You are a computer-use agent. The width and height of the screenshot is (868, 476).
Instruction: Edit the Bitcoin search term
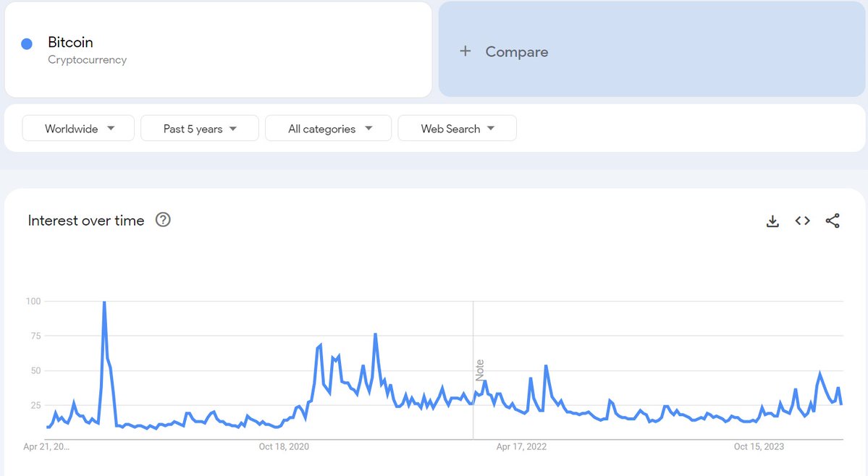tap(70, 43)
